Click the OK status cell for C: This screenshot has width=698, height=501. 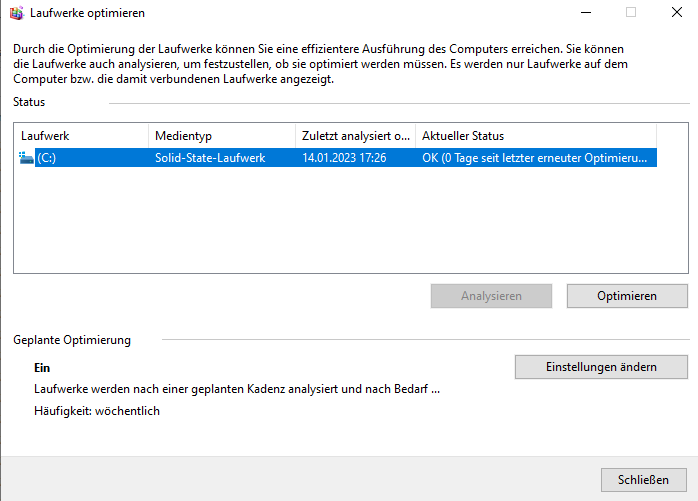coord(534,158)
